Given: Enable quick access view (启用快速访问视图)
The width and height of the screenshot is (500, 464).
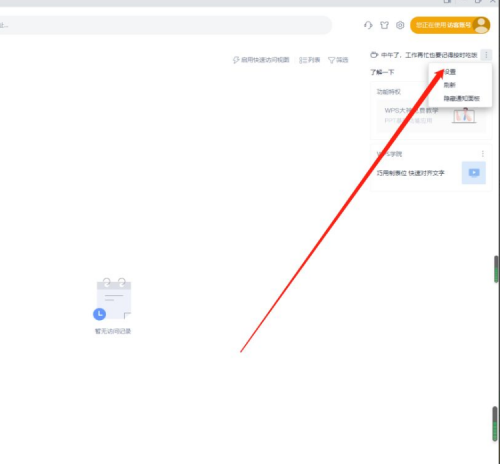Looking at the screenshot, I should [261, 60].
